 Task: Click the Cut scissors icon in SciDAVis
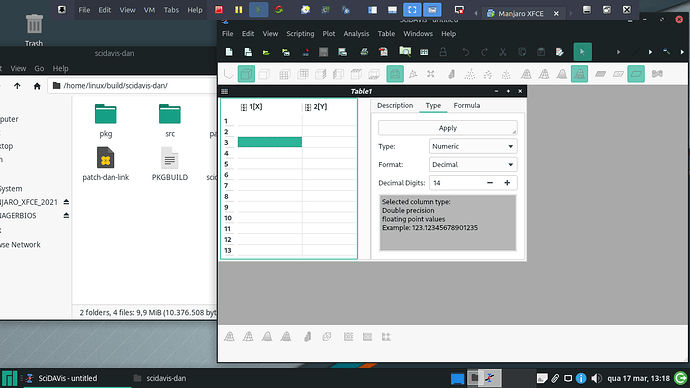[x=503, y=52]
